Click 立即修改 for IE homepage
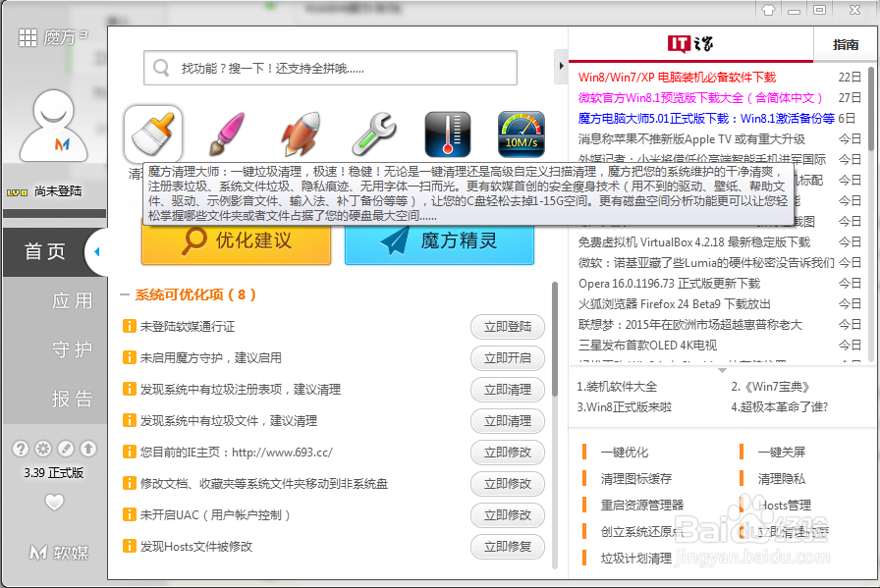The height and width of the screenshot is (588, 880). pos(508,453)
